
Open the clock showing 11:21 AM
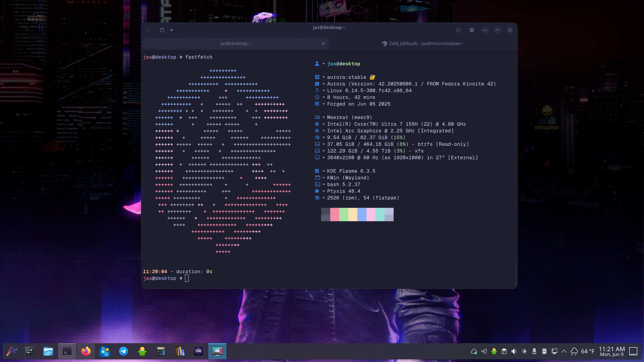point(612,351)
